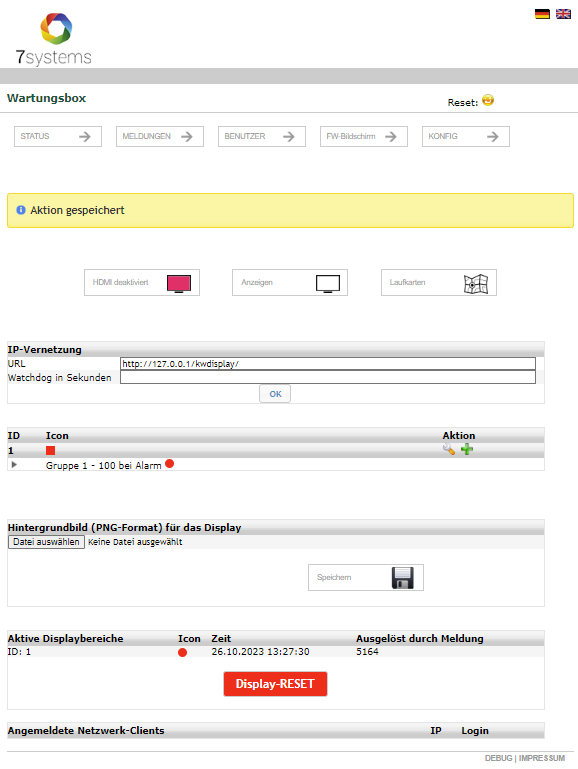Expand the Gruppe 1 - 100 row
The image size is (578, 769).
[14, 464]
